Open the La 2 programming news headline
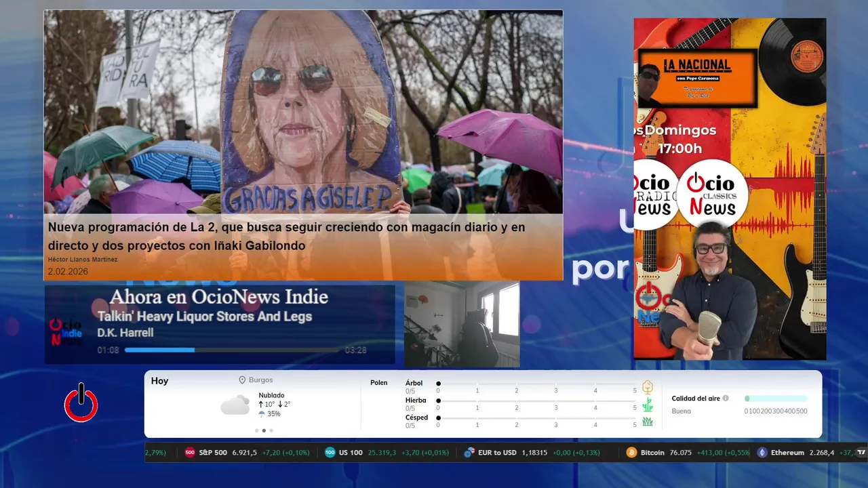Image resolution: width=868 pixels, height=488 pixels. [286, 237]
